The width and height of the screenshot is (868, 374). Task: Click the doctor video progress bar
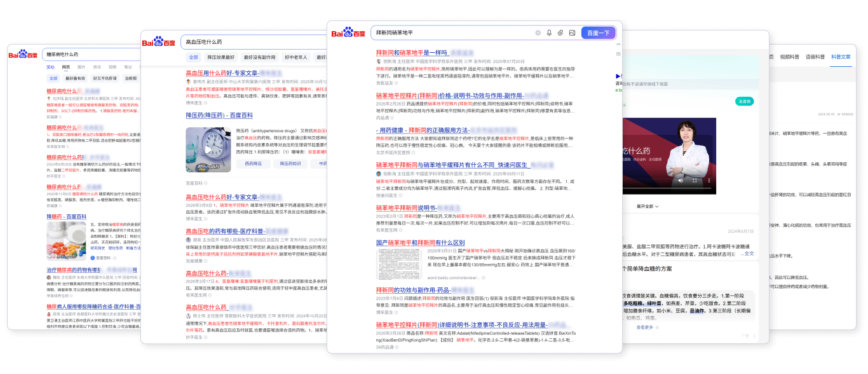(x=667, y=188)
